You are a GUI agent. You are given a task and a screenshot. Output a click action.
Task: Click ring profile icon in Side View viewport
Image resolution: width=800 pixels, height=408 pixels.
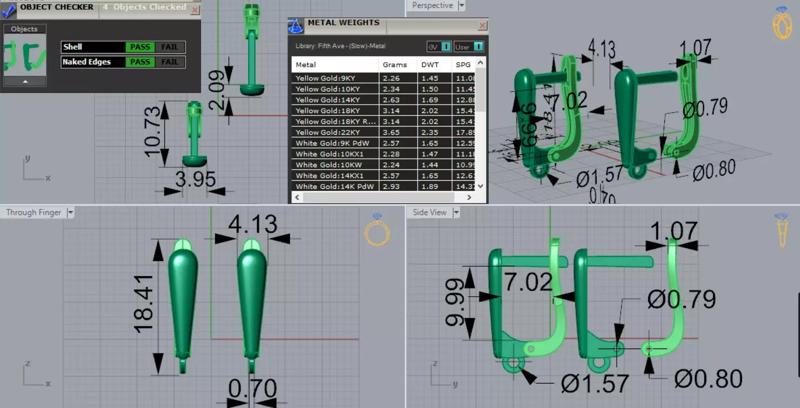[x=782, y=231]
